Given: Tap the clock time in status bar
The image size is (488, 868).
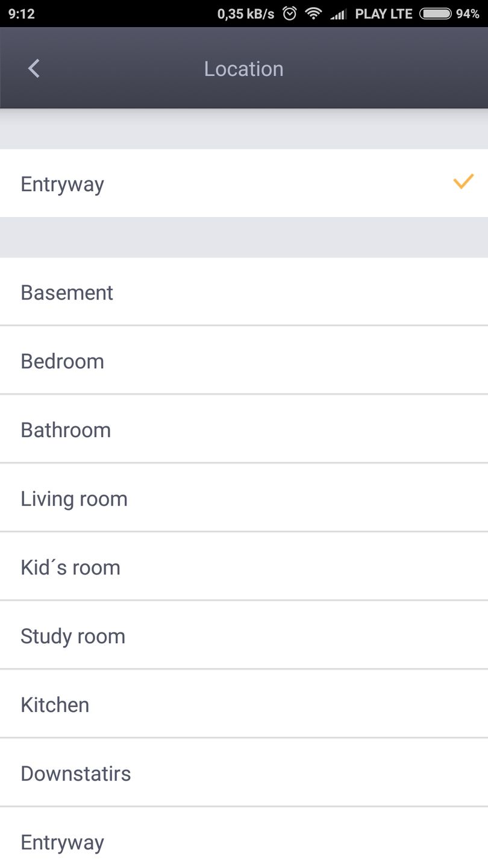Looking at the screenshot, I should pyautogui.click(x=22, y=14).
